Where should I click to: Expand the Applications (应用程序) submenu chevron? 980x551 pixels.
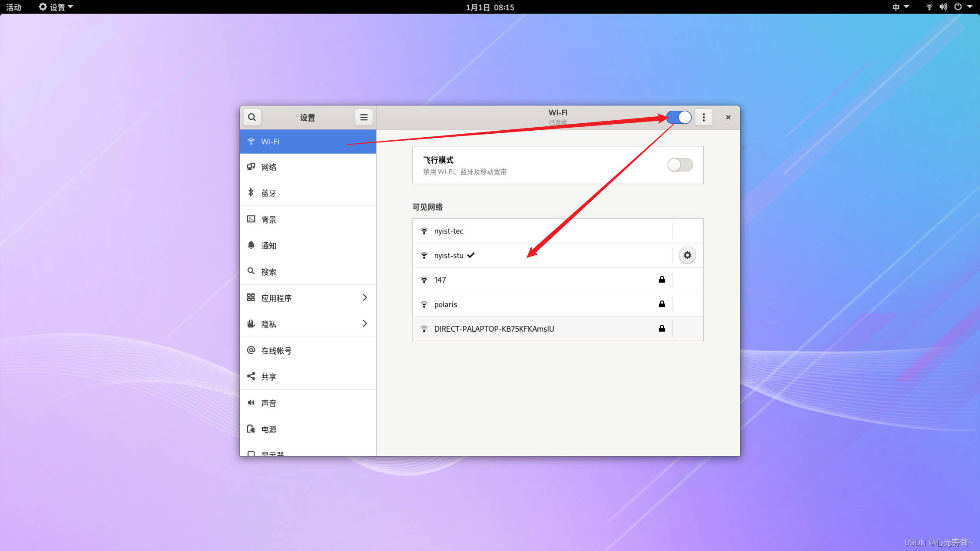(x=364, y=297)
